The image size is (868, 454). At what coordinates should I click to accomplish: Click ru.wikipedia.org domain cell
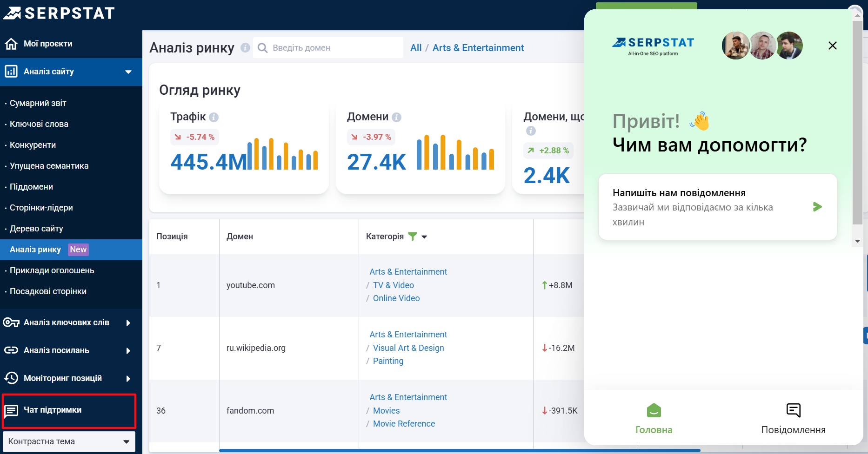(256, 348)
